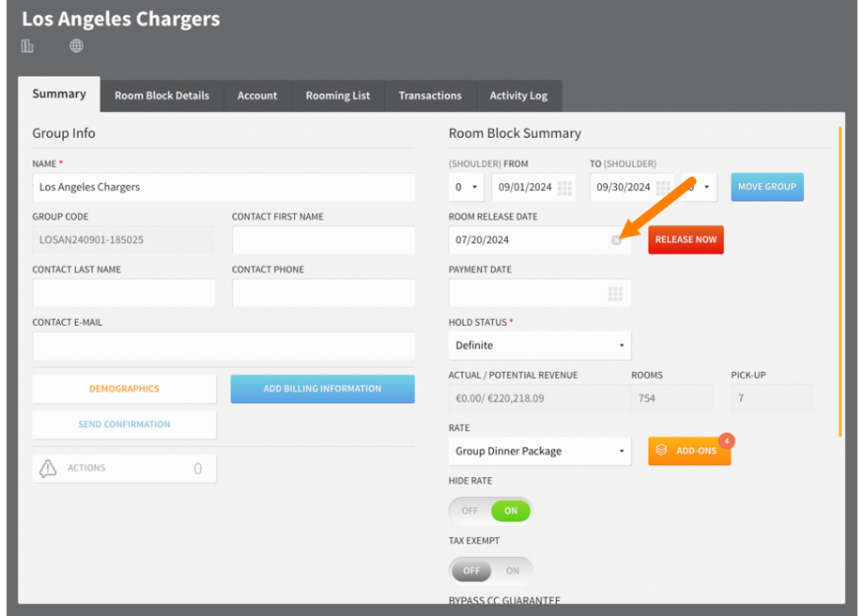This screenshot has width=864, height=616.
Task: Click the Contact Last Name field
Action: [124, 293]
